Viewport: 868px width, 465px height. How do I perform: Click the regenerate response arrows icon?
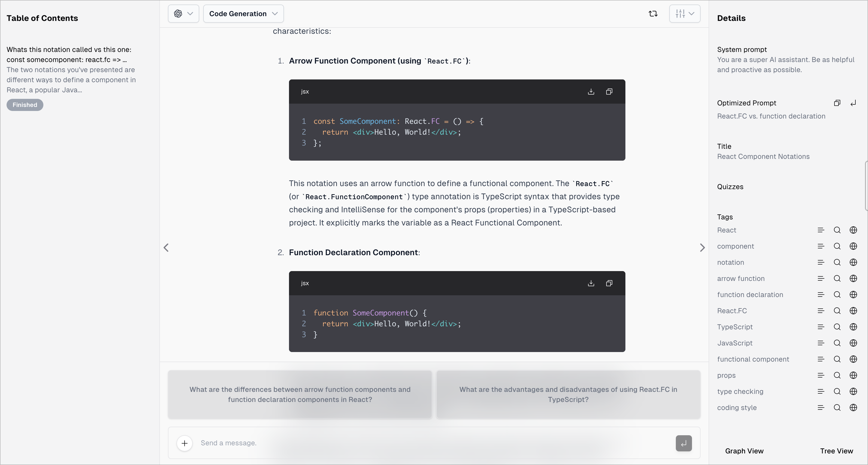tap(653, 14)
